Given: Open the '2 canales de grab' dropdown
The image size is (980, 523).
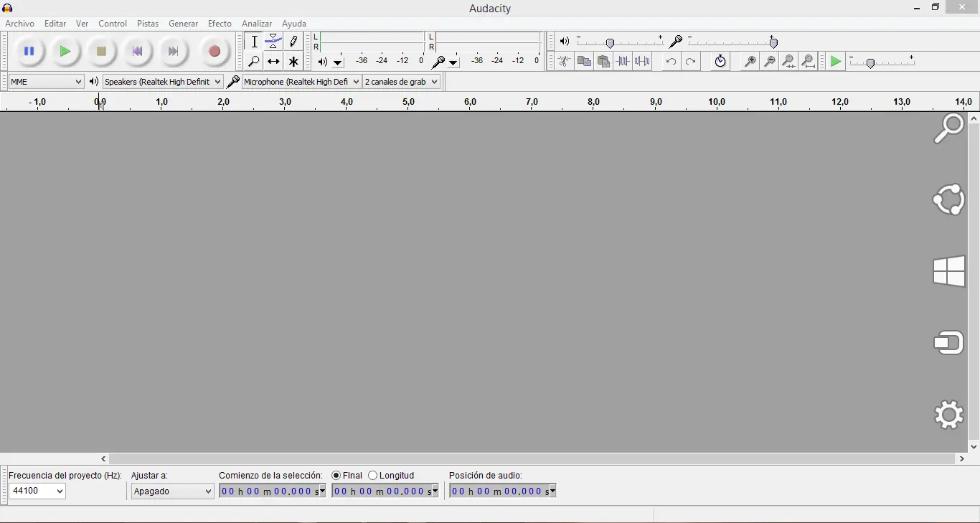Looking at the screenshot, I should tap(401, 82).
